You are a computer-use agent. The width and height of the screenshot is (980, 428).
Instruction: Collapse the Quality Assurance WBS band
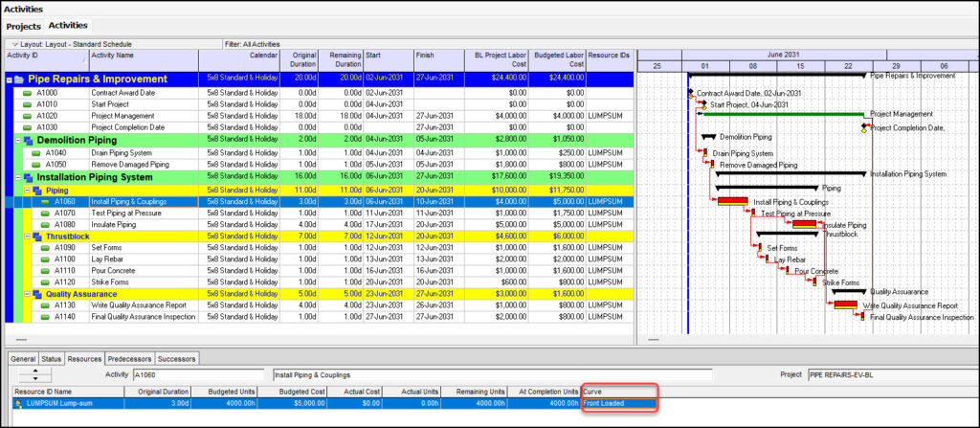click(27, 294)
